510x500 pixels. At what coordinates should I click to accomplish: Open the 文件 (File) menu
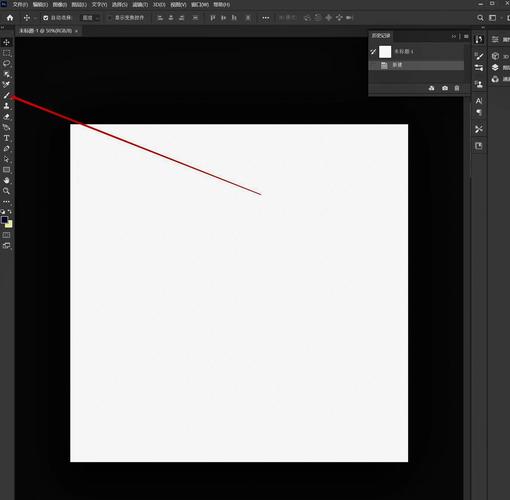[x=20, y=5]
